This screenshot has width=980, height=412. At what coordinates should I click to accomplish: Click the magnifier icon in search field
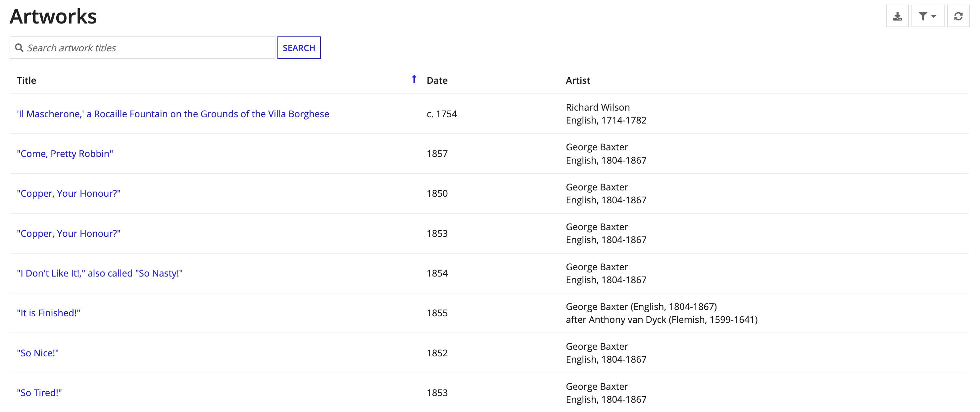(19, 48)
